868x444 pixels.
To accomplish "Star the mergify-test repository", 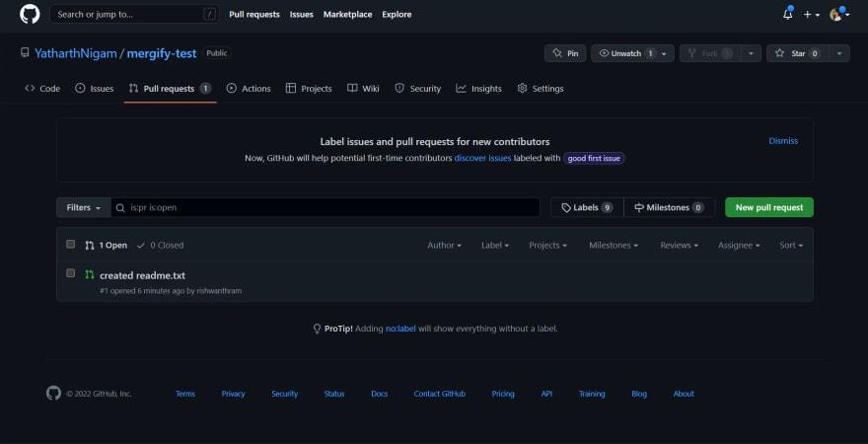I will (797, 53).
